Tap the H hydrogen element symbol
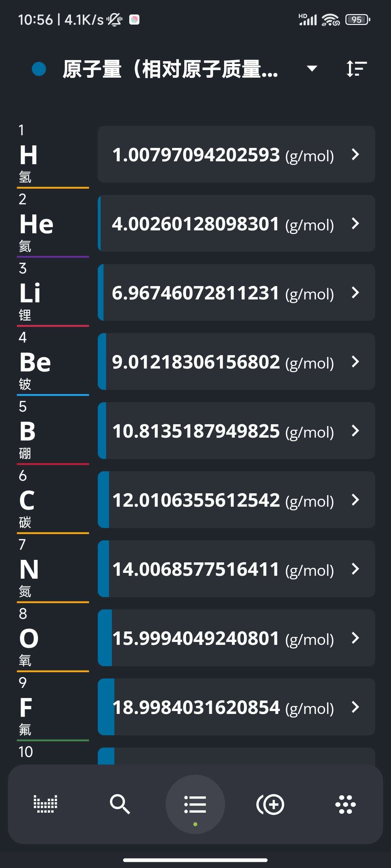Image resolution: width=391 pixels, height=868 pixels. click(29, 155)
